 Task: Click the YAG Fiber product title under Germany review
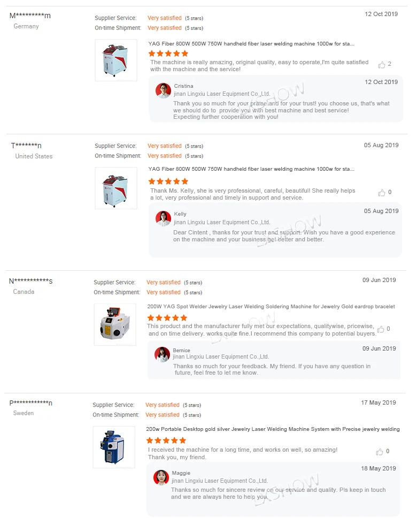click(251, 44)
